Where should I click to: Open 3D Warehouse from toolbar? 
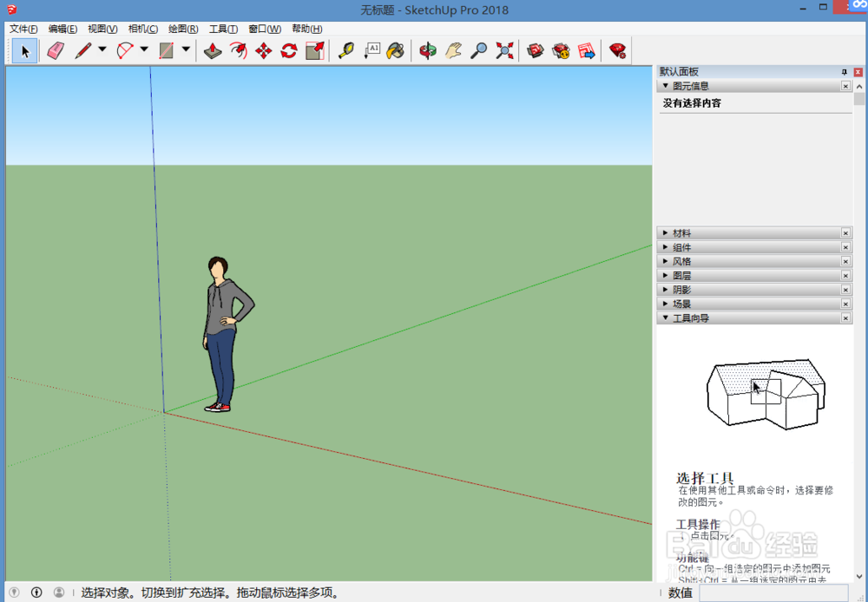click(x=536, y=51)
